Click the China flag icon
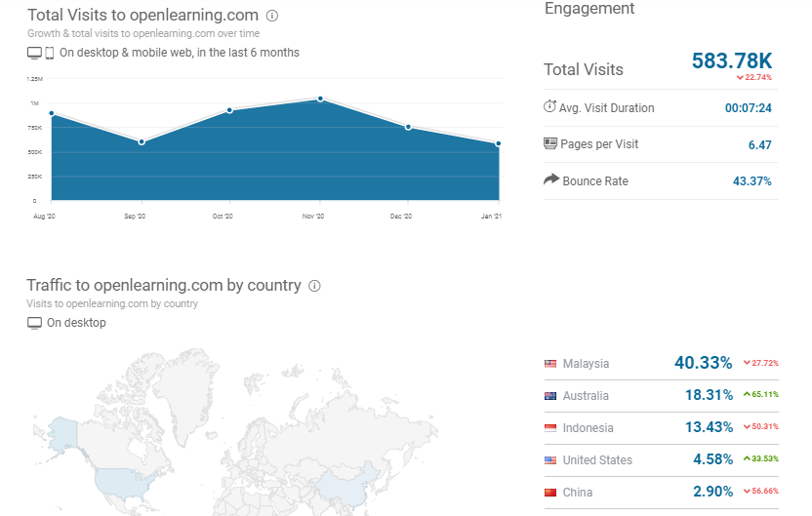 point(550,493)
